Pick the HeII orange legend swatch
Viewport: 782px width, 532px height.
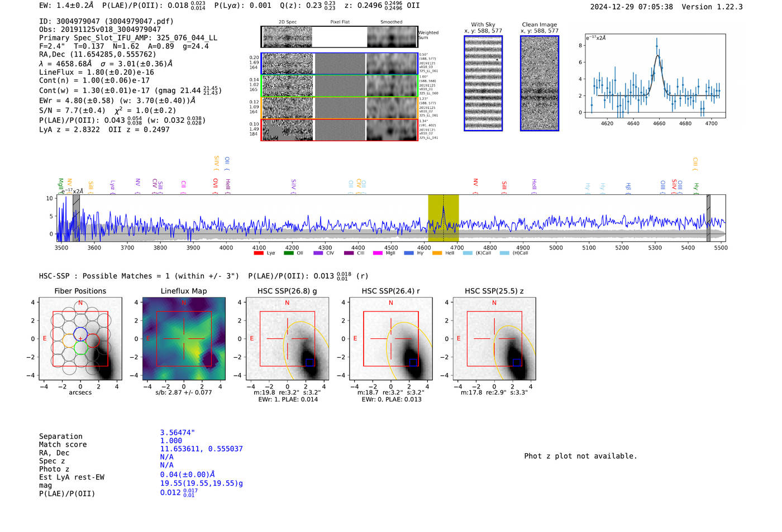[437, 253]
